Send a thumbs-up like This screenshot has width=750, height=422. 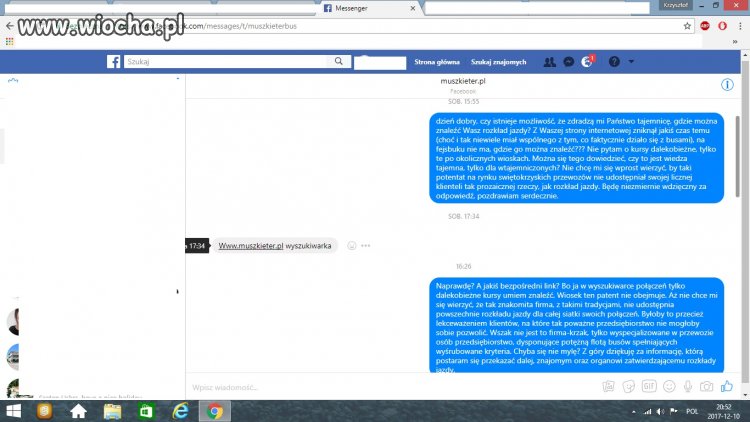[727, 386]
